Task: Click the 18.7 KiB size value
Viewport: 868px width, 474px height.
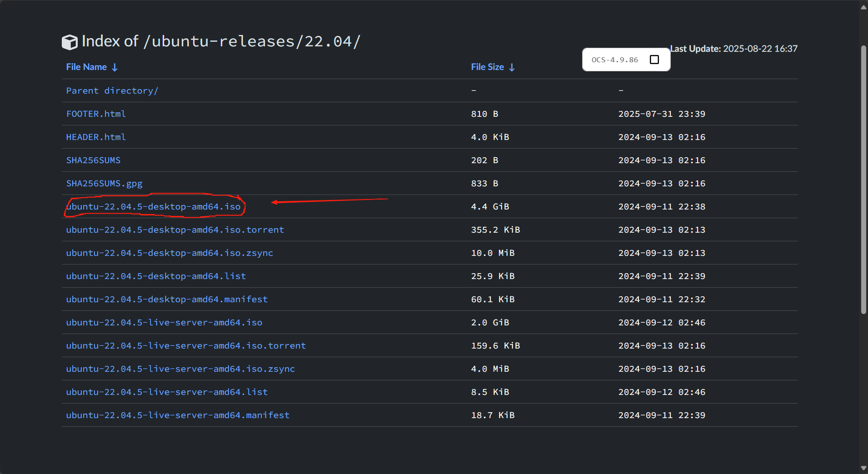Action: (493, 415)
